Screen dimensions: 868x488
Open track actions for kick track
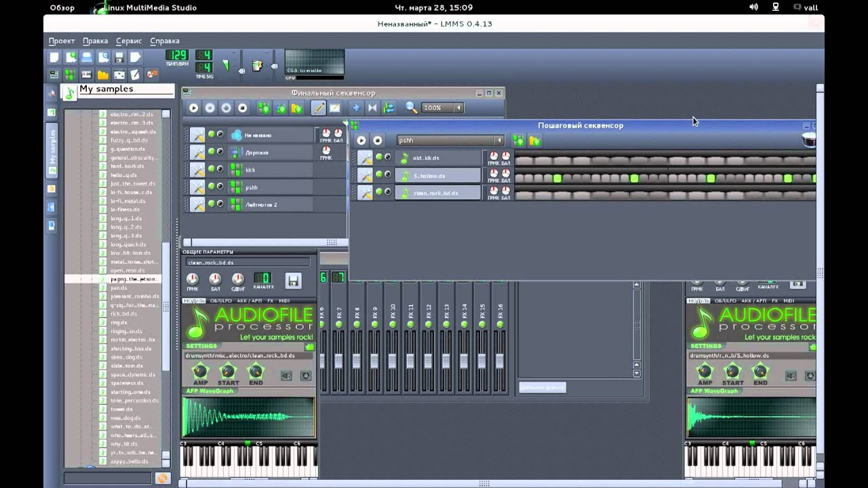coord(197,169)
